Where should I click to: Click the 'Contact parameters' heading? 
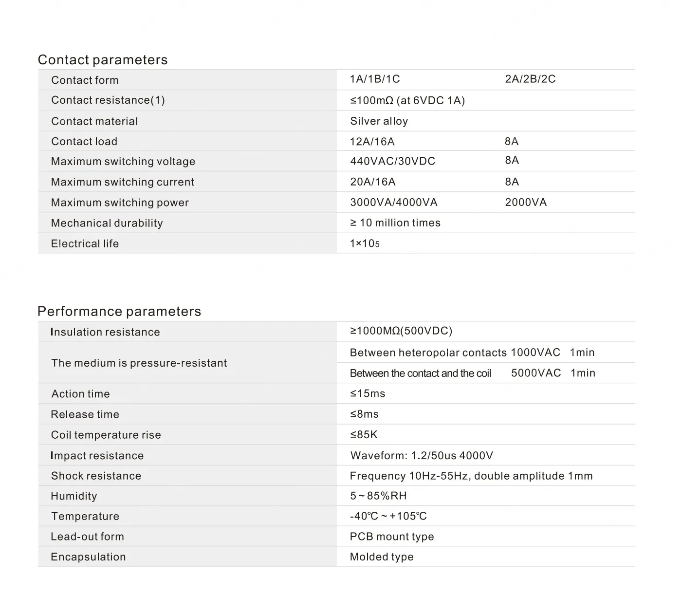coord(103,60)
